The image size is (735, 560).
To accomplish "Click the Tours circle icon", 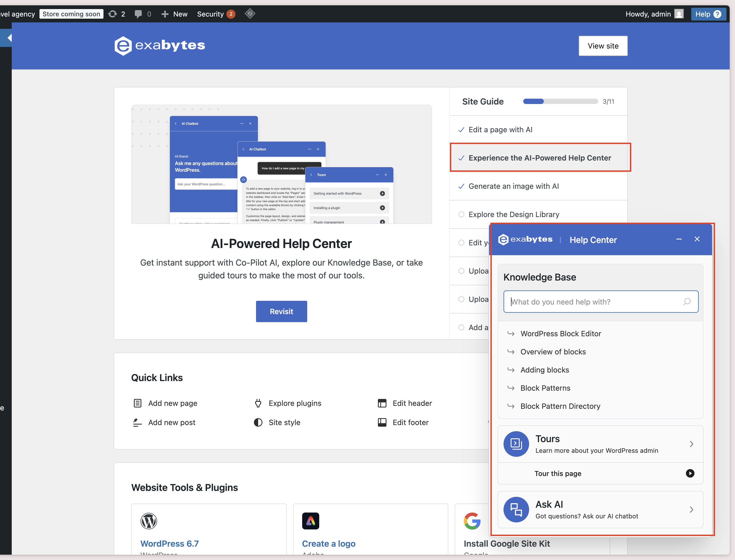I will click(x=516, y=444).
